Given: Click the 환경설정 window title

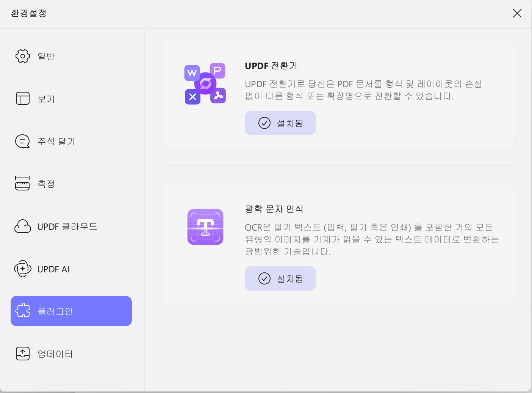Looking at the screenshot, I should tap(29, 13).
